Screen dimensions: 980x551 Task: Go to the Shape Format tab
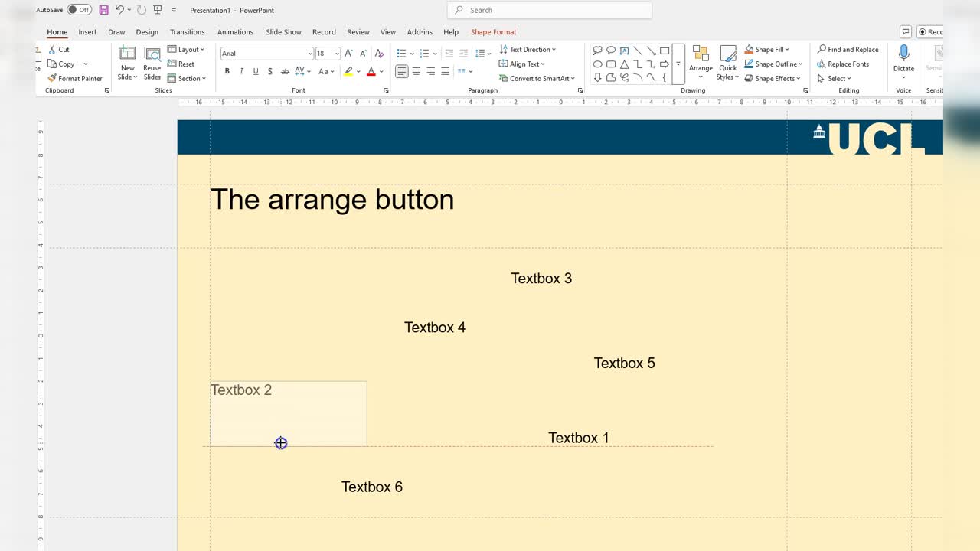[494, 32]
